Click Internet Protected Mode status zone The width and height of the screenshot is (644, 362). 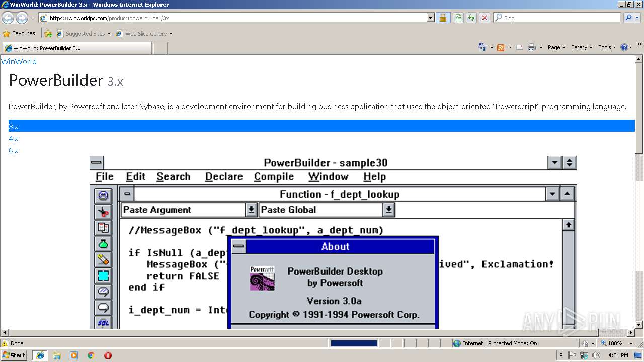tap(495, 343)
